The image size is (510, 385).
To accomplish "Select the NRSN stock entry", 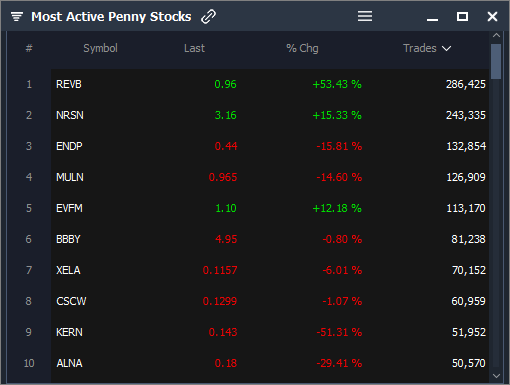I will [x=270, y=115].
